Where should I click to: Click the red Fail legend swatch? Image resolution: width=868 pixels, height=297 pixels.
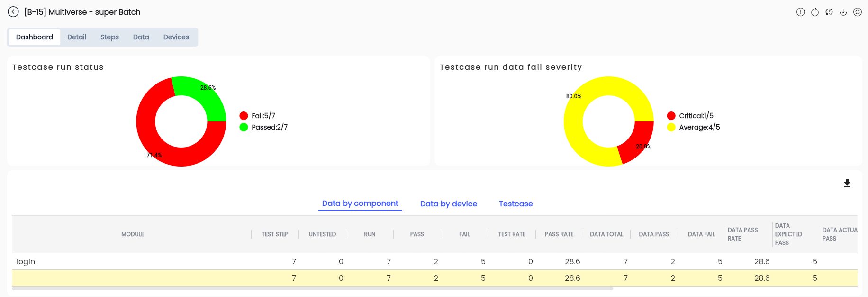click(x=244, y=116)
